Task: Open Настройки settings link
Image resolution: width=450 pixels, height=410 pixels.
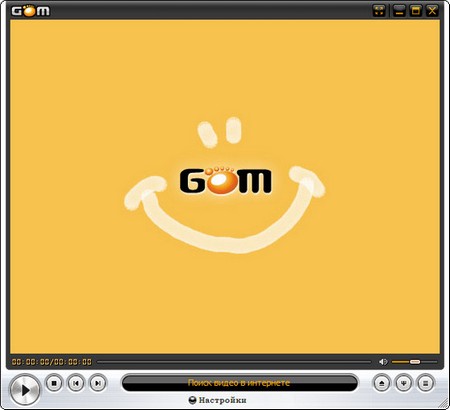Action: click(x=223, y=400)
